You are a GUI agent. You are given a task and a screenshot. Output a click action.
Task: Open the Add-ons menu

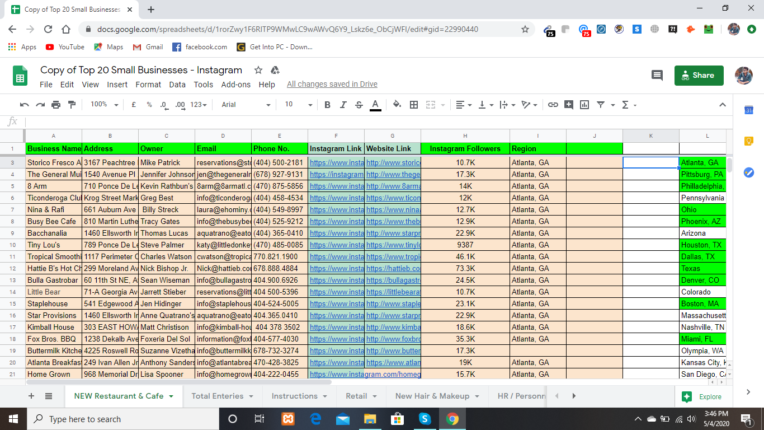coord(236,84)
